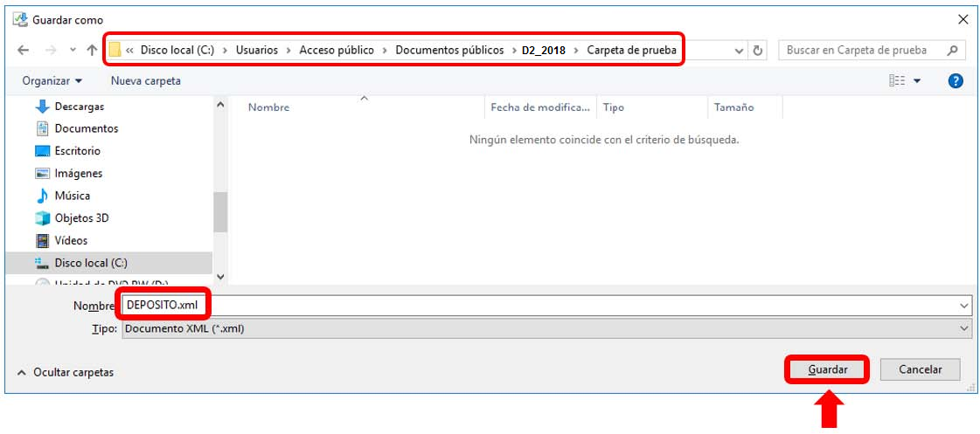Expand address bar previous locations dropdown
Screen dimensions: 980x434
point(740,51)
